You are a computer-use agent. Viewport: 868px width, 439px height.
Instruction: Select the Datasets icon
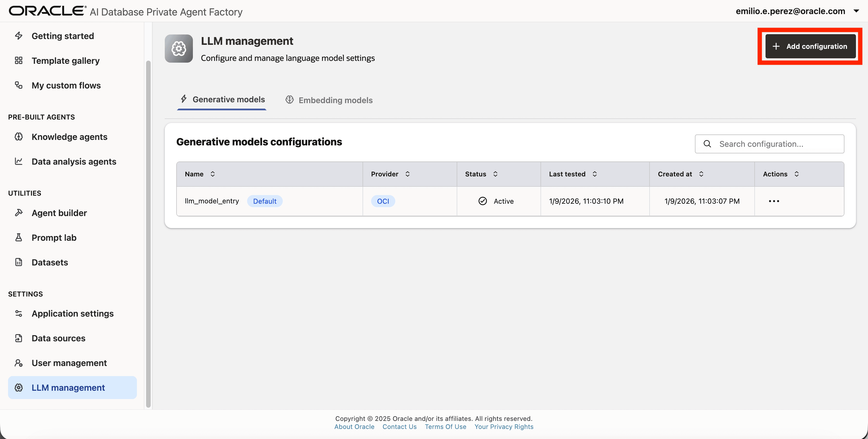[19, 262]
